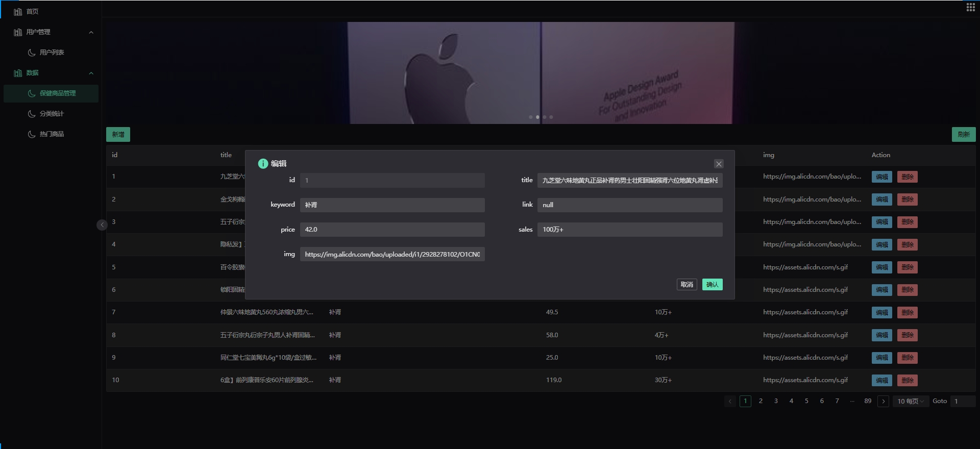
Task: Jump to last page 89
Action: 868,402
